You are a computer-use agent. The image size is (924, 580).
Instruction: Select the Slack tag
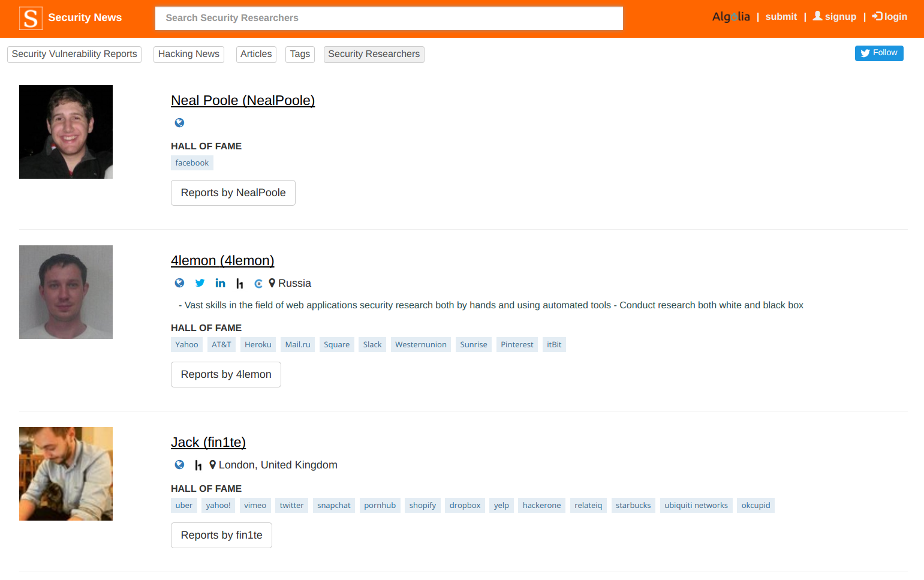pyautogui.click(x=372, y=345)
